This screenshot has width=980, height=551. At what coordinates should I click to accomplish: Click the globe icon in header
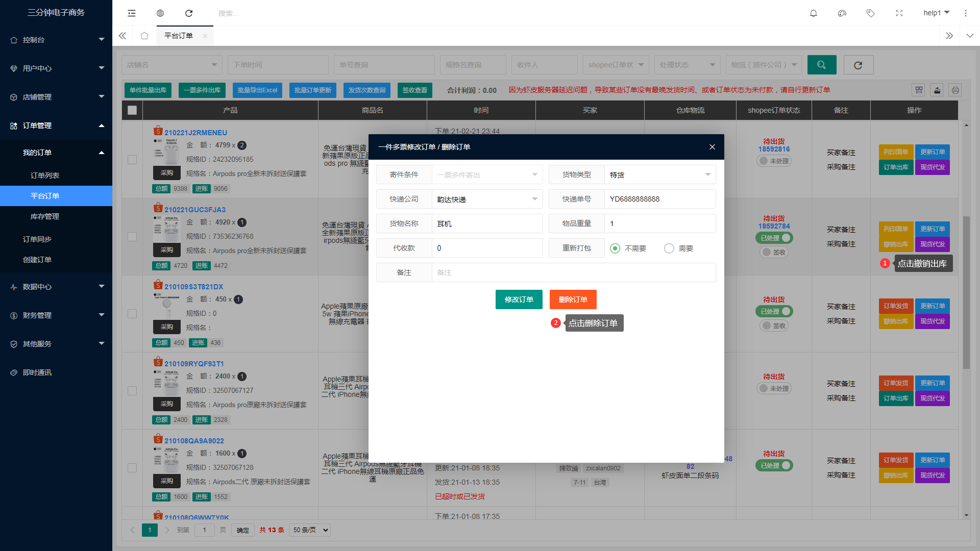[160, 13]
